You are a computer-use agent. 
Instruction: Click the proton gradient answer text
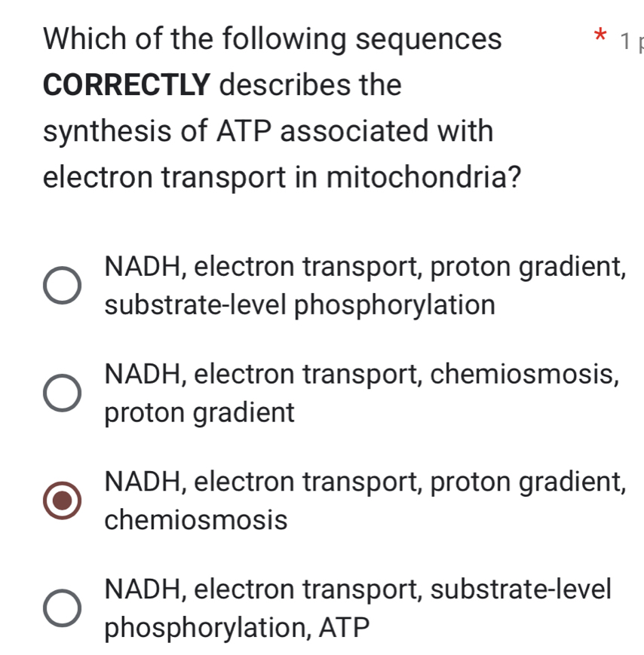click(199, 412)
